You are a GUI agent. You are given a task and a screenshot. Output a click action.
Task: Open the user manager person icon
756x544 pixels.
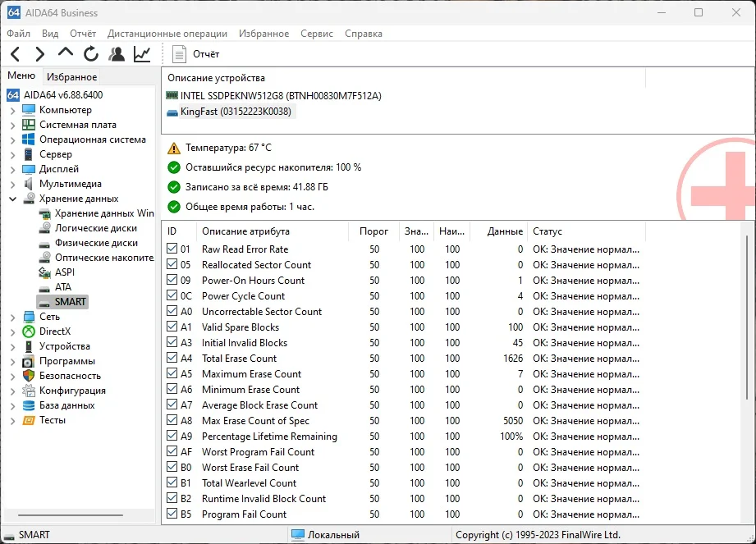pos(117,54)
